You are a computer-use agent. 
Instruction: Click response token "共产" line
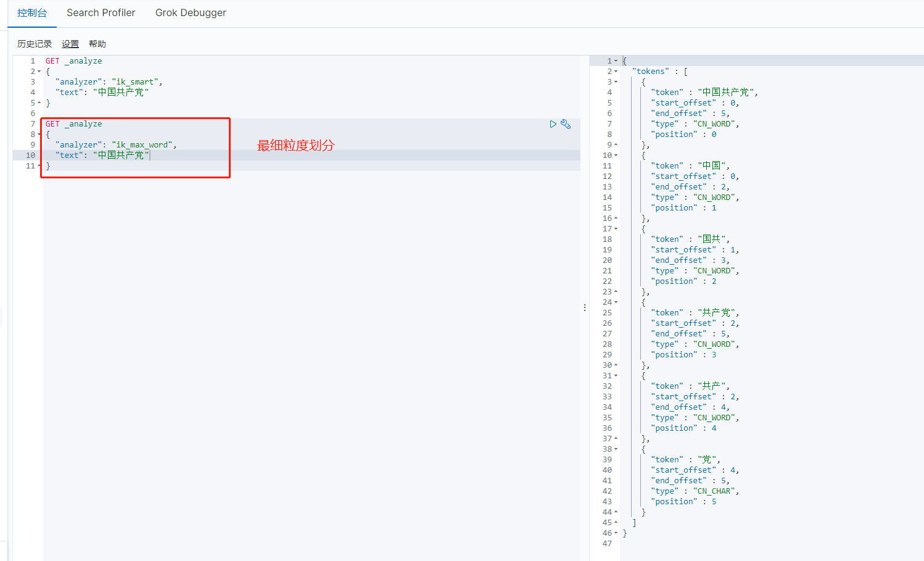690,386
